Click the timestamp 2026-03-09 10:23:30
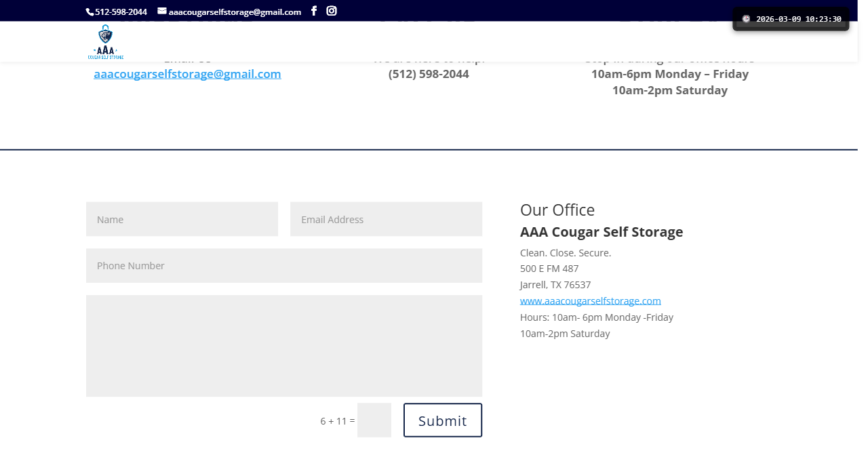The image size is (868, 451). (799, 19)
